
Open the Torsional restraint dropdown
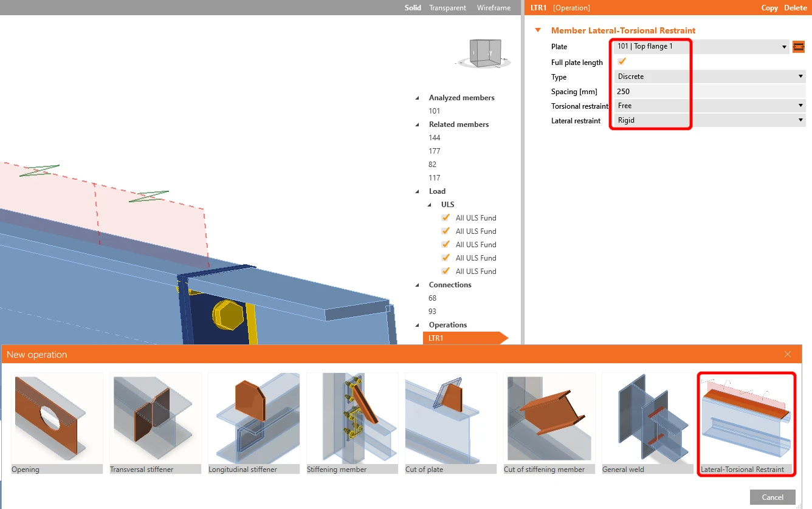click(710, 106)
